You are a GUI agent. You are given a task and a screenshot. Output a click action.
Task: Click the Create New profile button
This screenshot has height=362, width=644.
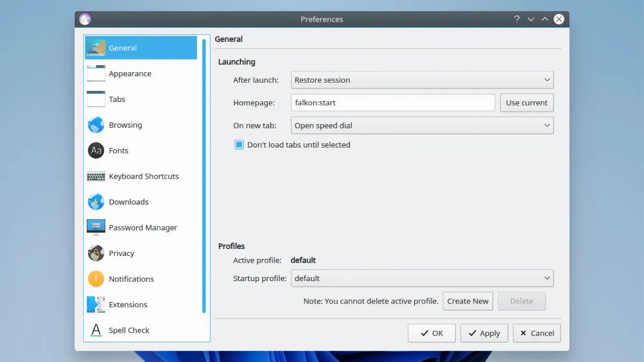pos(468,301)
